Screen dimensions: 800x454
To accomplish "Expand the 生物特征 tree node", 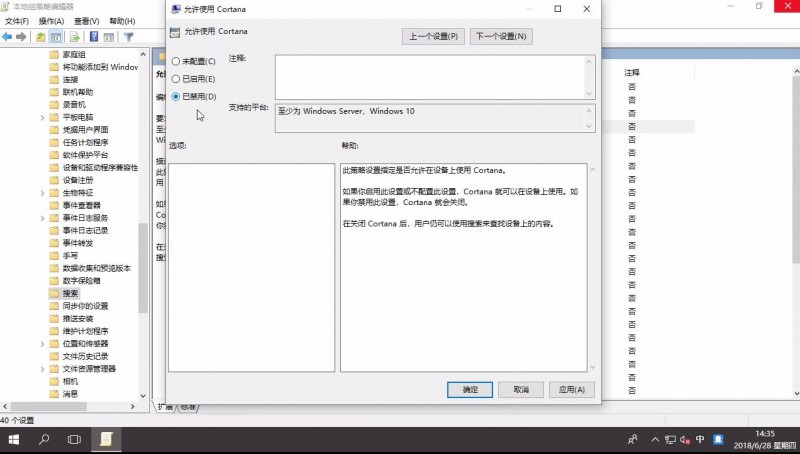I will (x=42, y=193).
